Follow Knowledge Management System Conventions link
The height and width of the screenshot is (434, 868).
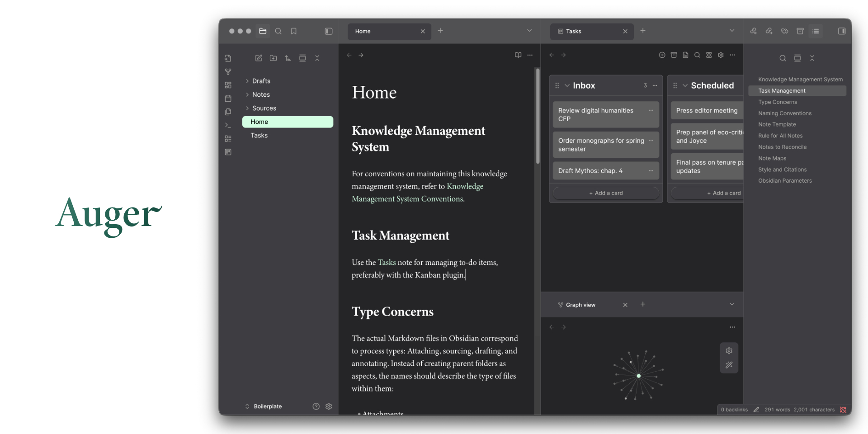[x=418, y=193]
